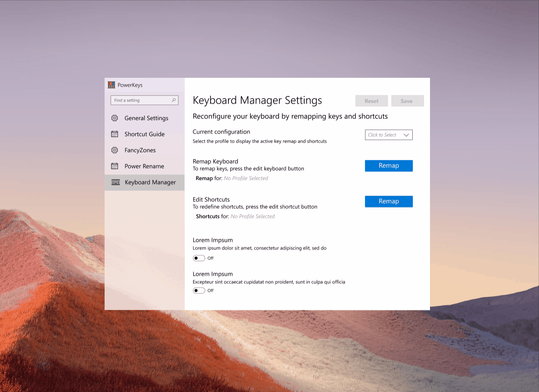Viewport: 539px width, 392px height.
Task: Click the gear icon beside General Settings
Action: click(x=115, y=118)
